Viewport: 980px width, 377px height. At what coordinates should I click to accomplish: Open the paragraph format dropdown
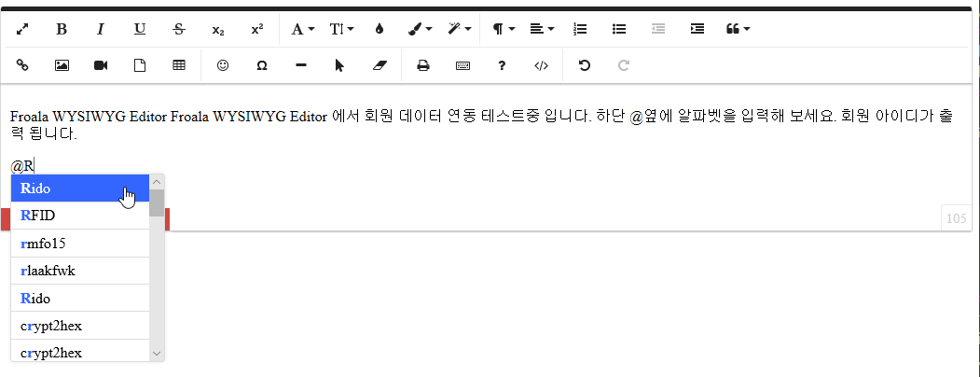tap(504, 29)
